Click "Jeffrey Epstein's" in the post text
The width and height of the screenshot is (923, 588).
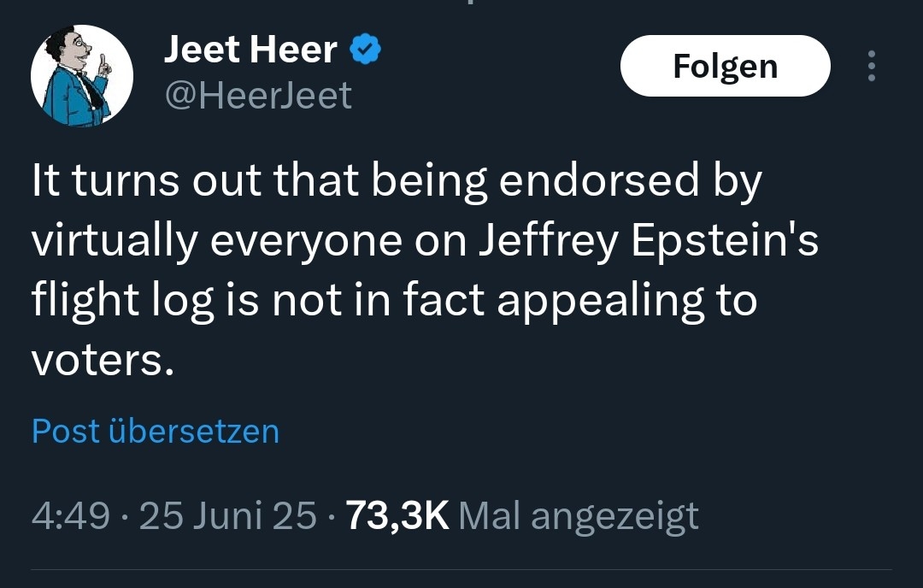point(647,242)
